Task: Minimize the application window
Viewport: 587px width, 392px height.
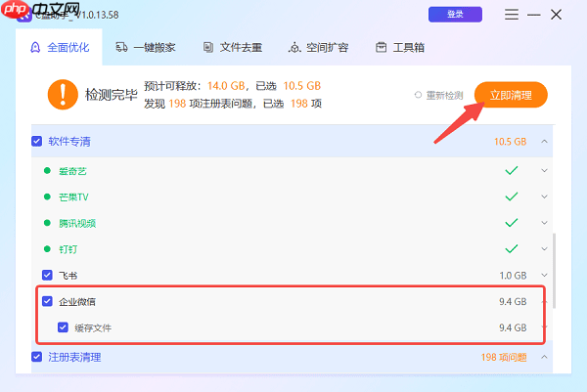Action: (533, 15)
